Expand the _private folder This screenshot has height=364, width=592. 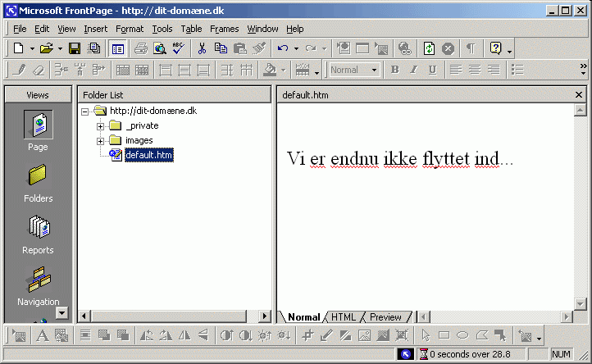tap(101, 125)
